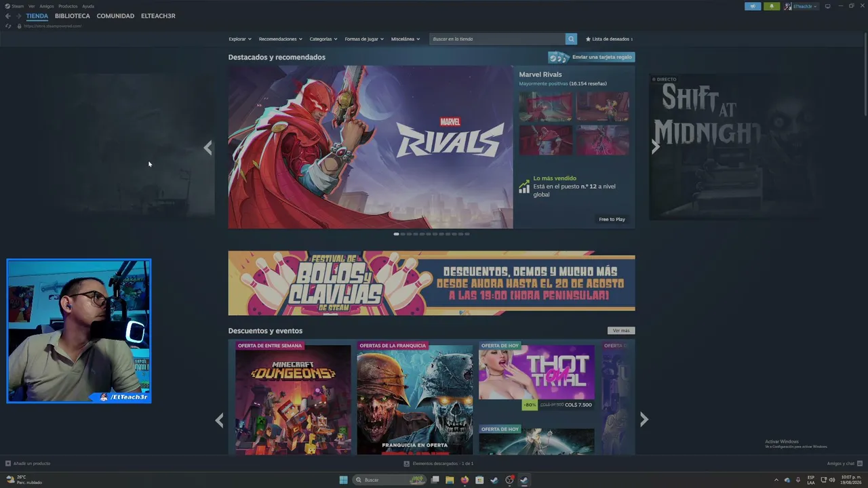Open the taskbar clock and date
Screen dimensions: 868x488
(851, 480)
